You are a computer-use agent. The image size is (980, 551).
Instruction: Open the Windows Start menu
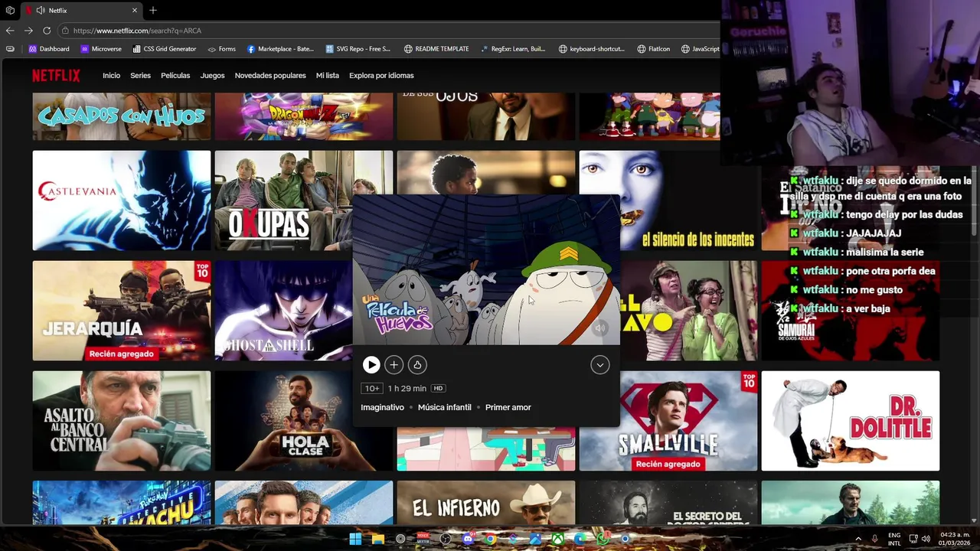[x=355, y=539]
